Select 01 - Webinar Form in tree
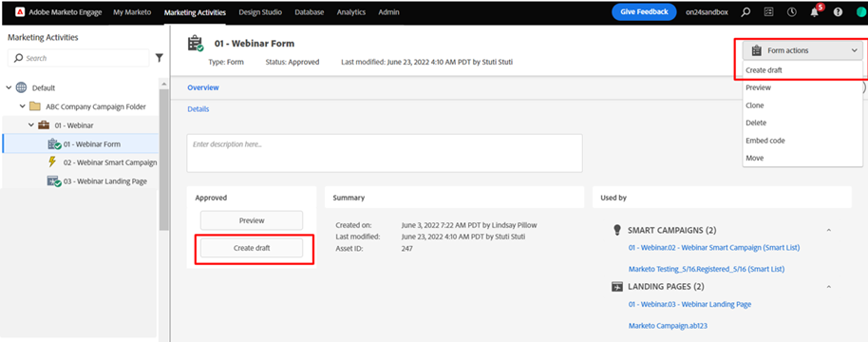868x342 pixels. (81, 143)
